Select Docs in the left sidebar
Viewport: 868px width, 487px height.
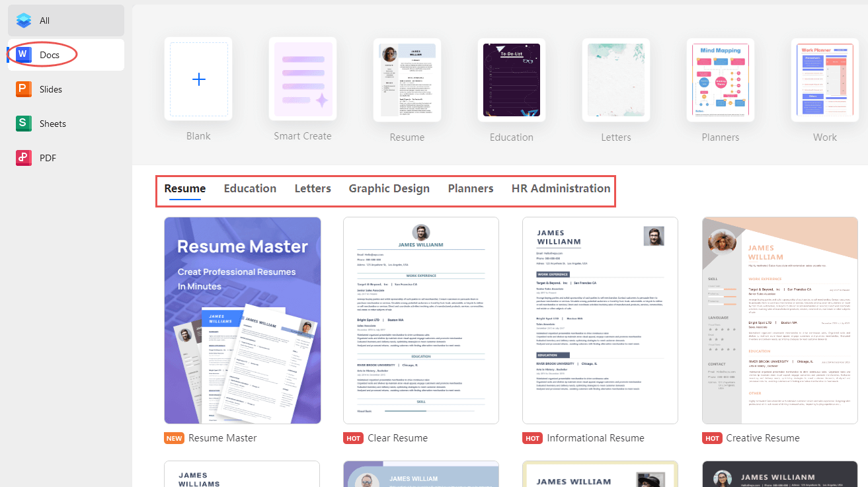point(66,55)
